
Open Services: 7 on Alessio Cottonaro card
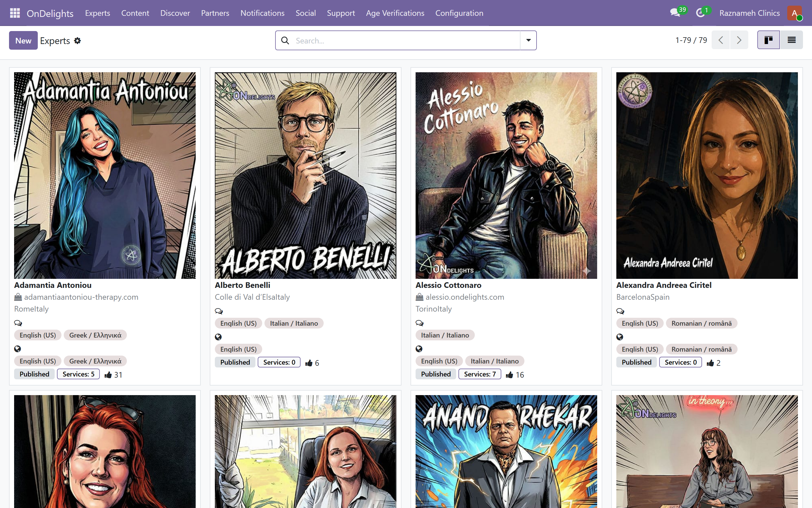click(x=480, y=374)
